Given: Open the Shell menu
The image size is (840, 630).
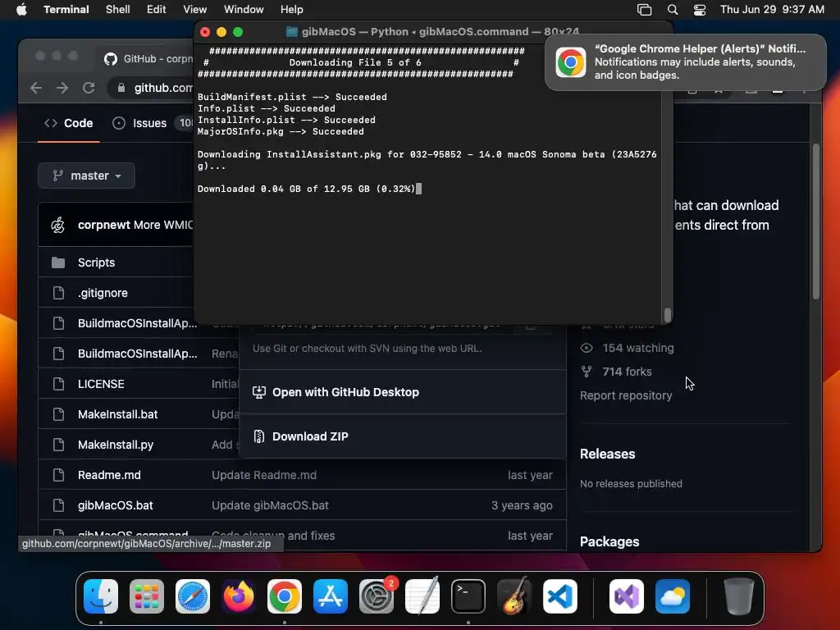Looking at the screenshot, I should [x=118, y=9].
